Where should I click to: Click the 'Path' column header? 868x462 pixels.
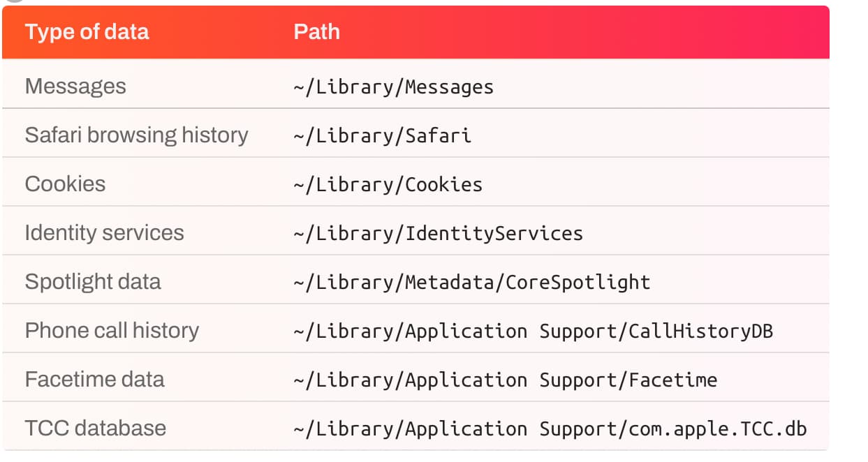(x=316, y=32)
